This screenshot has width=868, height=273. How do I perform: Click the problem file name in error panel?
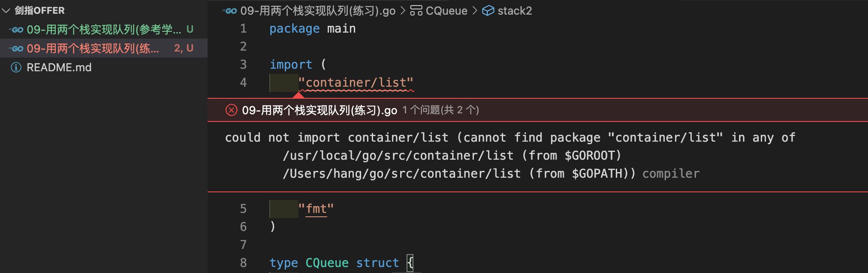pyautogui.click(x=319, y=110)
